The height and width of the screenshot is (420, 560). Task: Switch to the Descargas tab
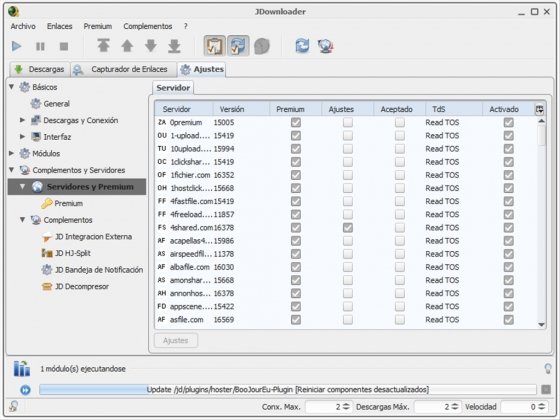tap(40, 69)
